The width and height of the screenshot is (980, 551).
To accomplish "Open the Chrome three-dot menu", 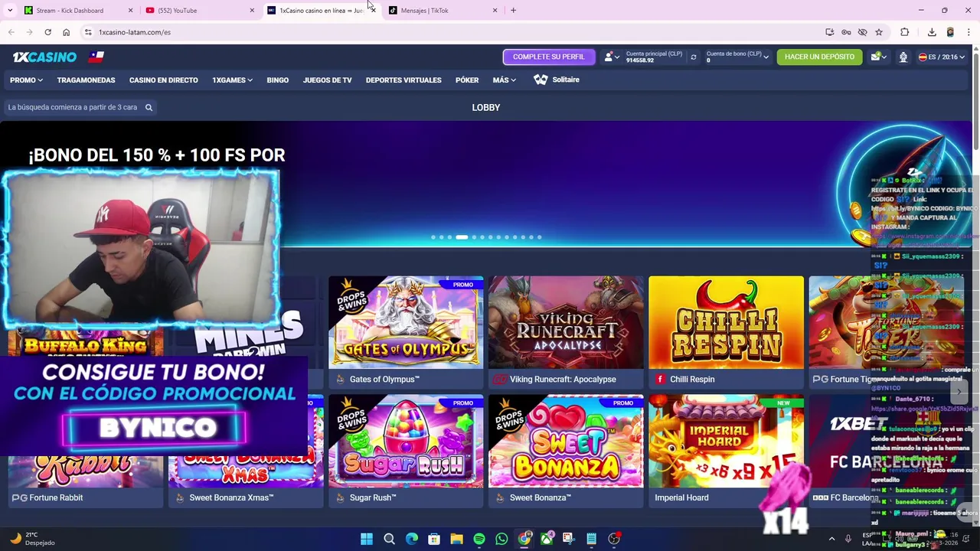I will 969,32.
